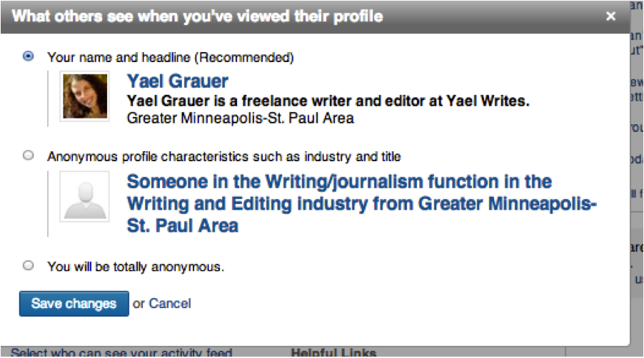Click the 'Your name and headline (Recommended)' label
Screen dimensions: 644x358
[x=170, y=57]
